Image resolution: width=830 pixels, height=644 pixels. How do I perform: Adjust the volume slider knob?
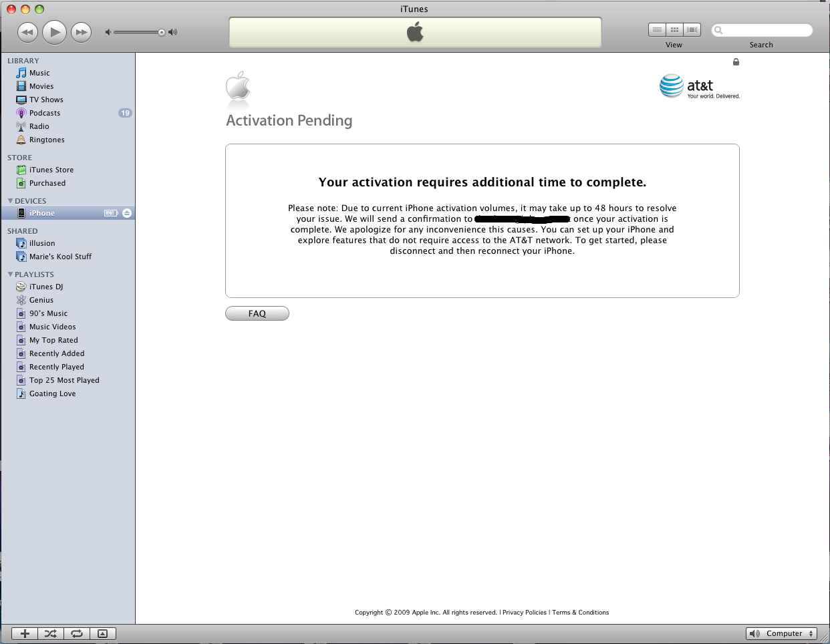tap(161, 32)
